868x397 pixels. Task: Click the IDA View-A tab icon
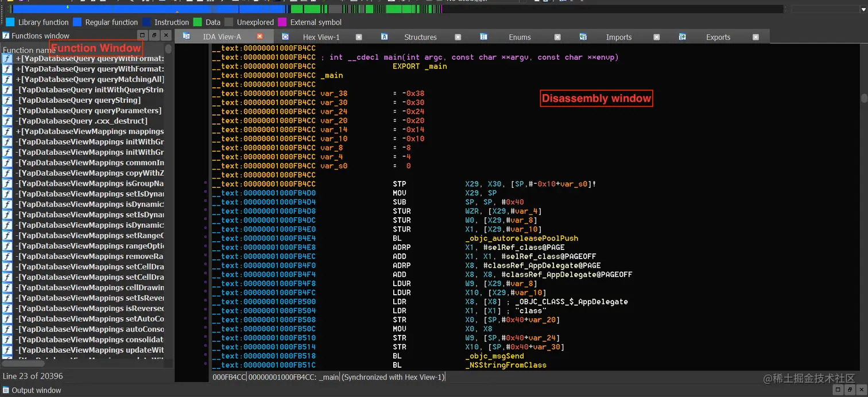click(187, 36)
